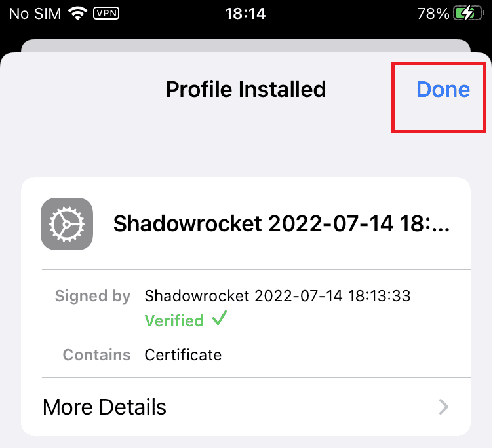493x448 pixels.
Task: Expand the More Details chevron
Action: coord(444,407)
